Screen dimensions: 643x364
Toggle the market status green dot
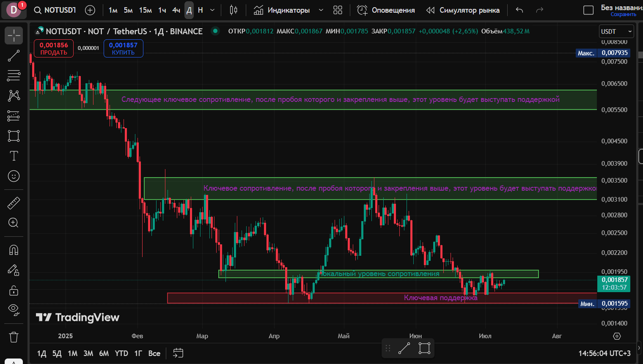tap(215, 31)
